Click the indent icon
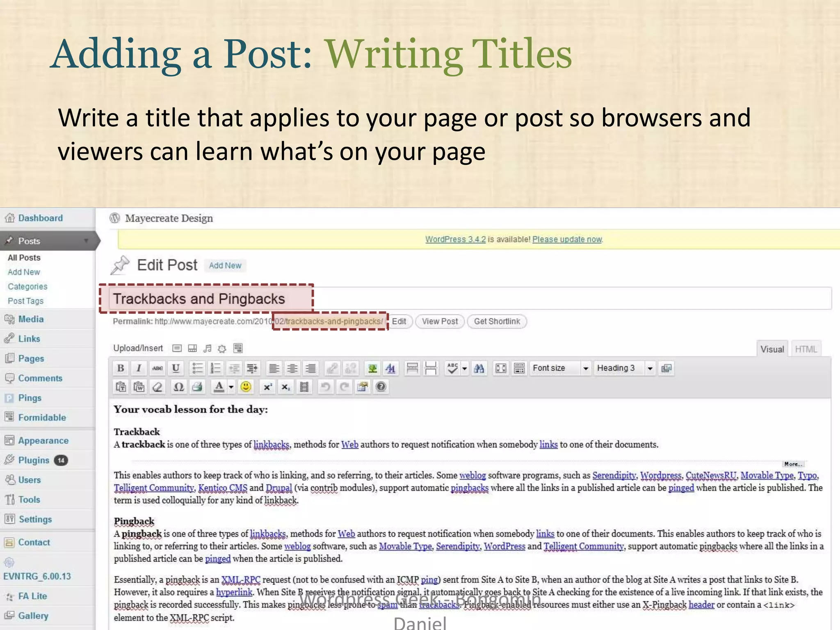 coord(253,368)
